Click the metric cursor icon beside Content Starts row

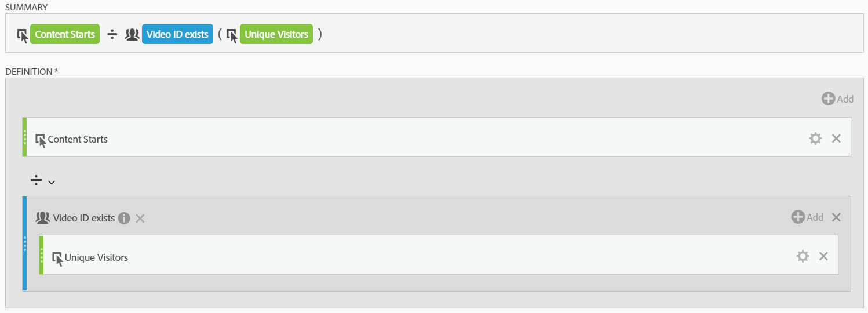click(41, 140)
